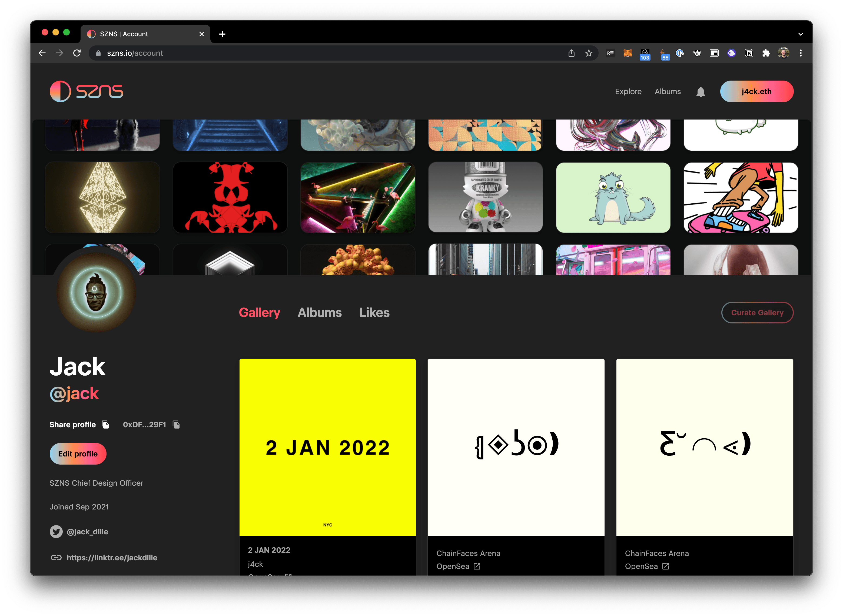Screen dimensions: 843x616
Task: Expand tab search chevron
Action: 801,34
